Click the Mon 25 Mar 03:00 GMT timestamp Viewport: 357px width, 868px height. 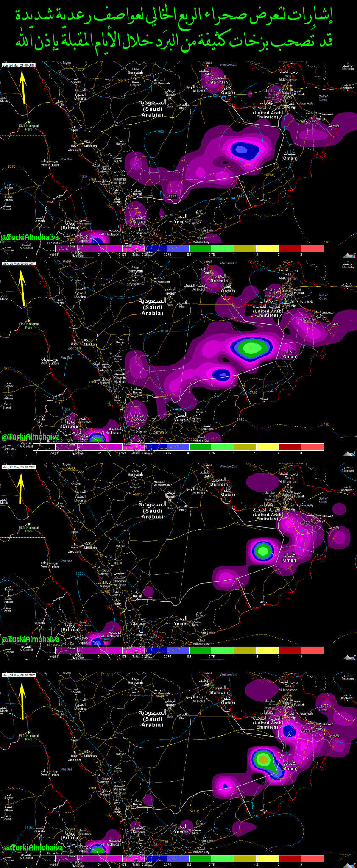click(x=18, y=467)
